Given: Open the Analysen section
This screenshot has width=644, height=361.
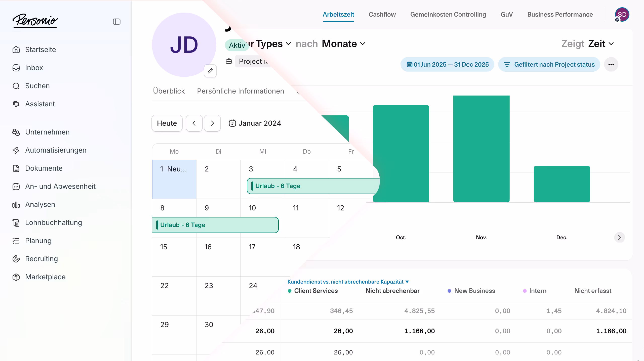Looking at the screenshot, I should 40,204.
